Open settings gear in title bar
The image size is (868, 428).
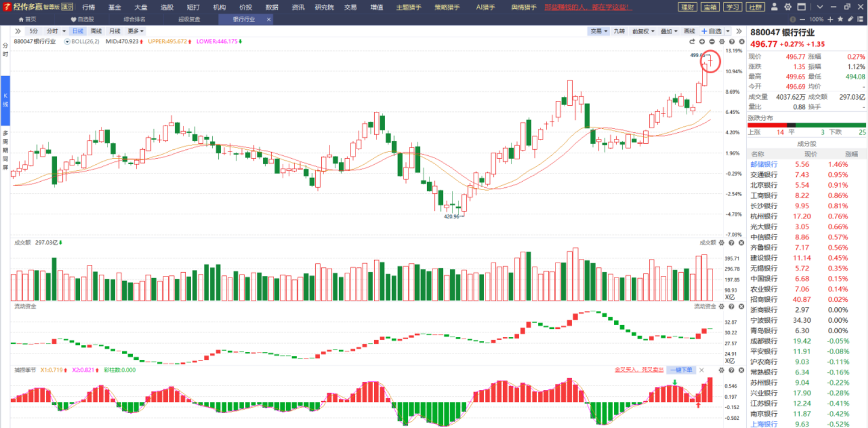coord(788,7)
